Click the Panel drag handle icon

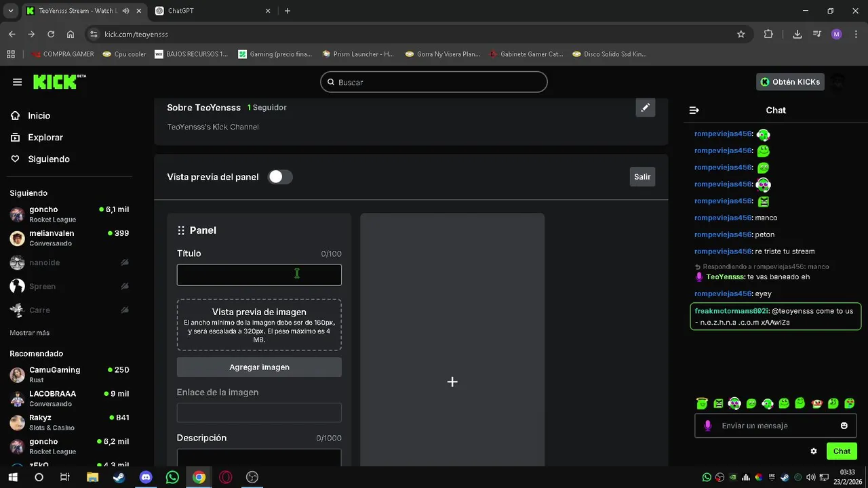pyautogui.click(x=181, y=230)
